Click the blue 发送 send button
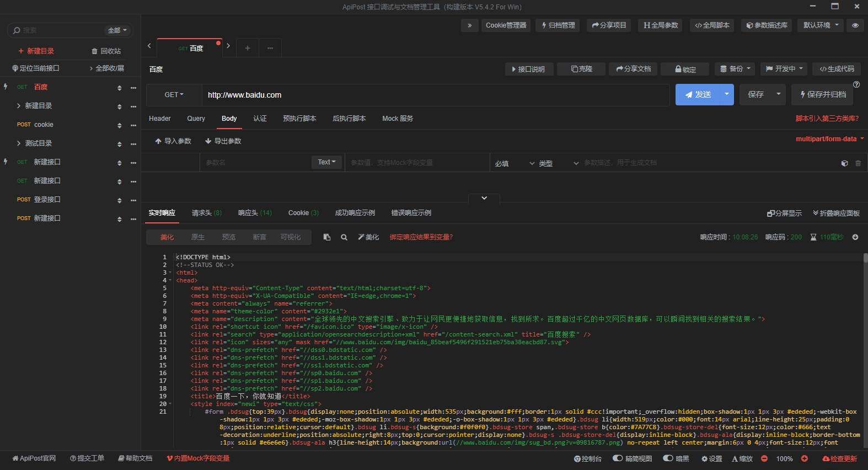The image size is (868, 470). tap(698, 95)
